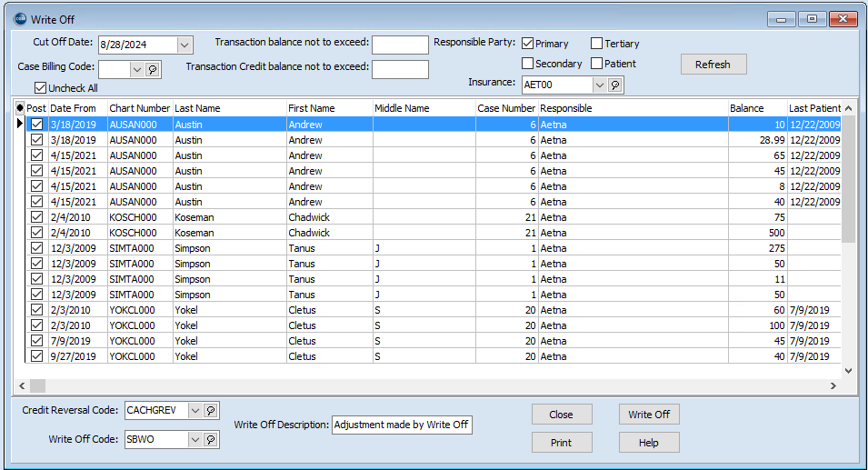
Task: Select the Koseman row with balance 75
Action: pos(434,217)
